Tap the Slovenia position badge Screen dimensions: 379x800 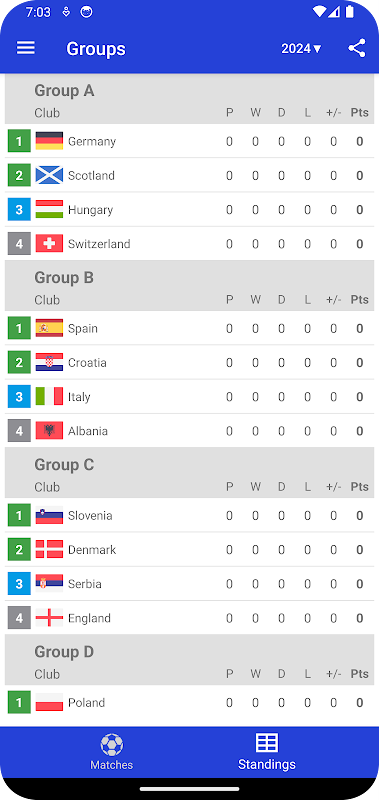click(19, 515)
